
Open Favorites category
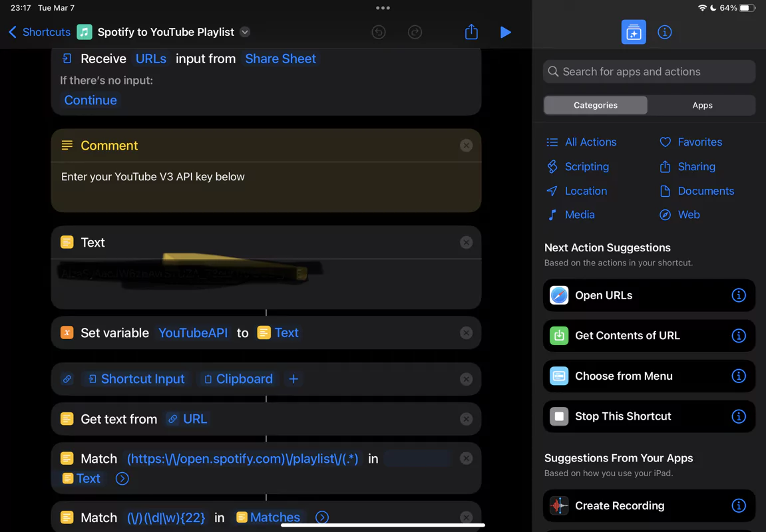pyautogui.click(x=691, y=142)
